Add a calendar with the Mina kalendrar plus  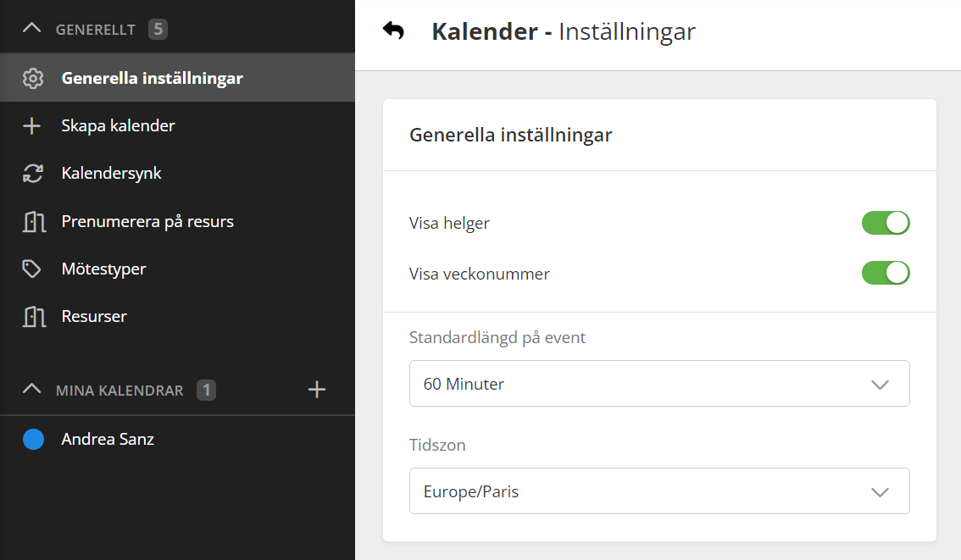316,390
